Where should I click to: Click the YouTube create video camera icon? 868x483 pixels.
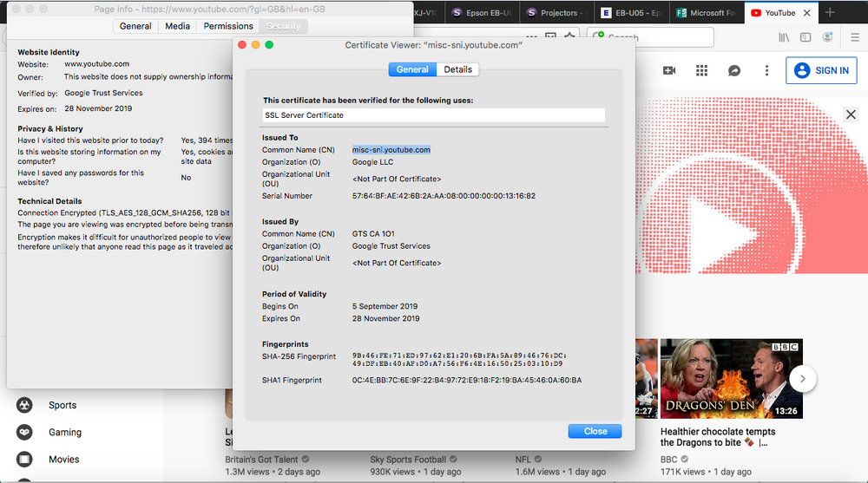669,70
